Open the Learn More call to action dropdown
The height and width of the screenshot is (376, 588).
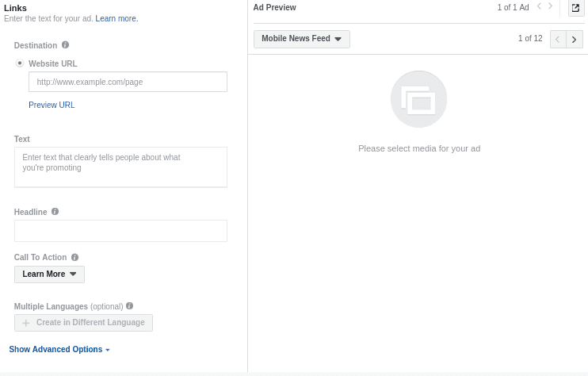pos(49,274)
